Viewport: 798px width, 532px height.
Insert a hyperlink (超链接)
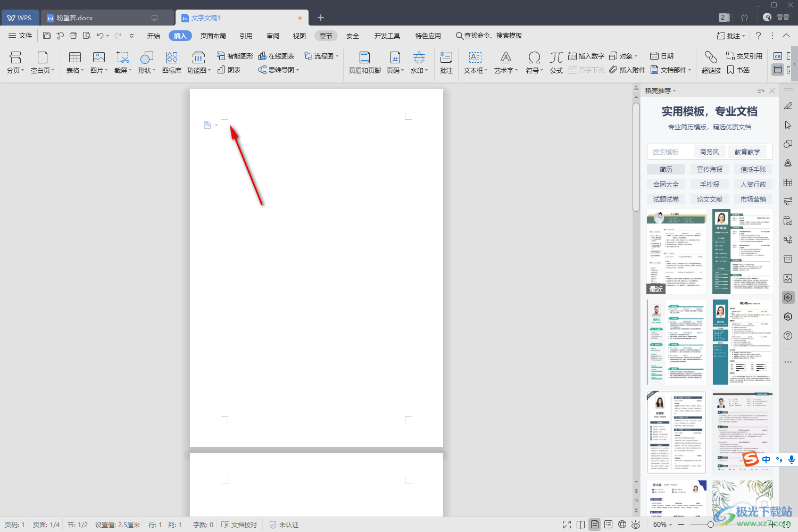point(711,63)
